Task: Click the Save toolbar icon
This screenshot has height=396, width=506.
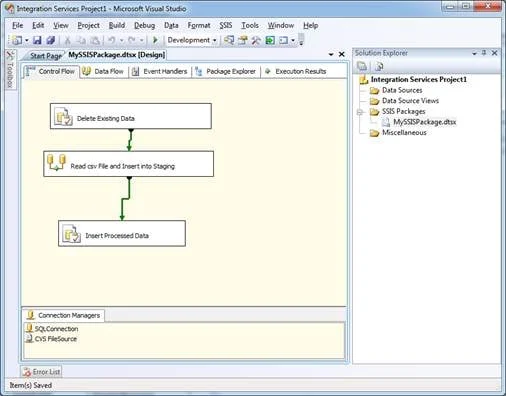Action: pyautogui.click(x=37, y=40)
